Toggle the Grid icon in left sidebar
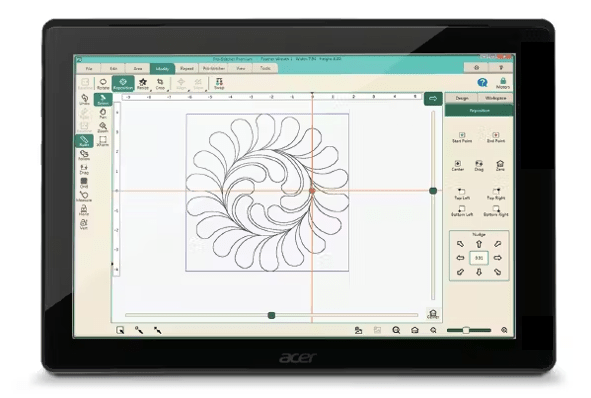Screen dimensions: 591x398 pyautogui.click(x=84, y=183)
